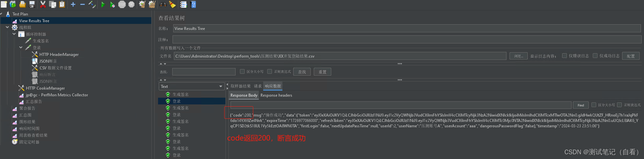Viewport: 644px width, 159px height.
Task: Open Search with the binoculars icon
Action: [x=163, y=4]
